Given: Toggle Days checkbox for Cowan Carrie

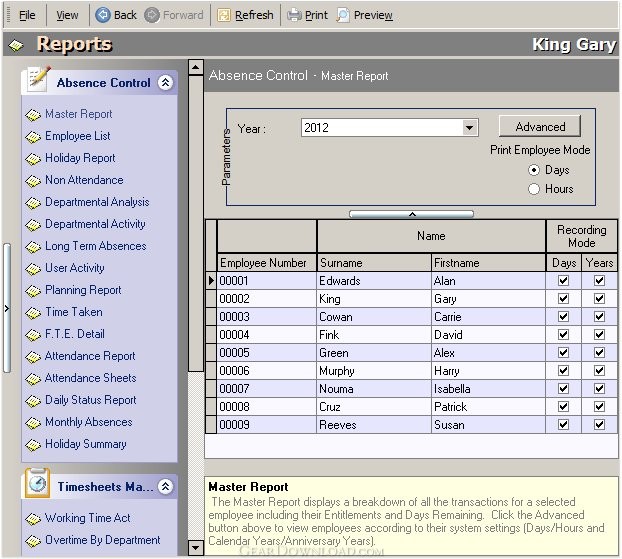Looking at the screenshot, I should coord(563,317).
